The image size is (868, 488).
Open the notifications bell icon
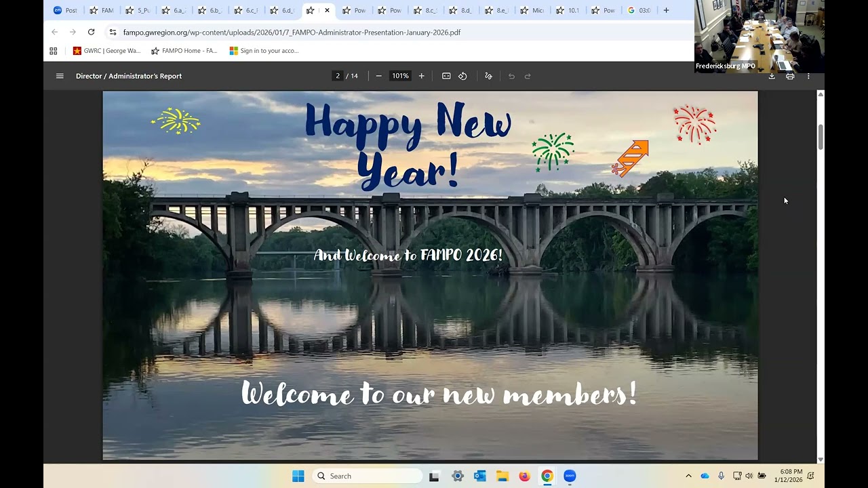pyautogui.click(x=811, y=476)
